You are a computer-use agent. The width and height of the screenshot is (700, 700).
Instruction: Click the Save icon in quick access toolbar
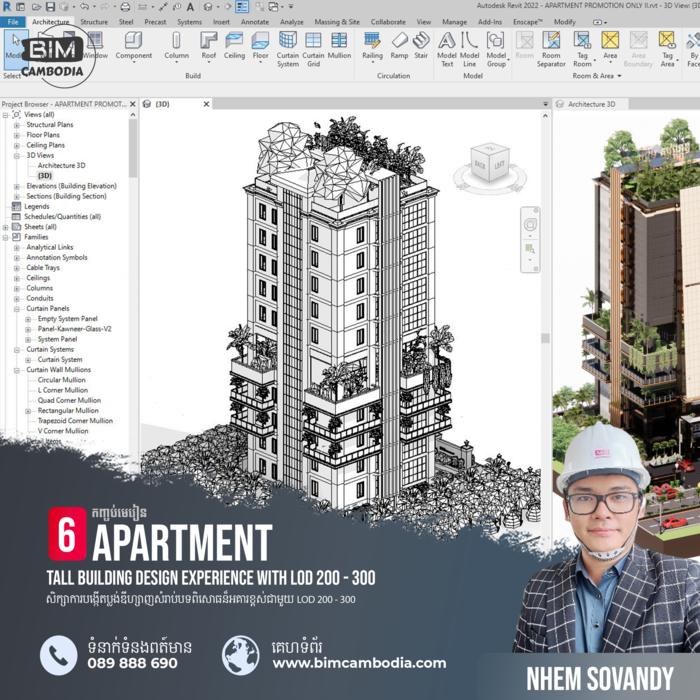click(50, 7)
